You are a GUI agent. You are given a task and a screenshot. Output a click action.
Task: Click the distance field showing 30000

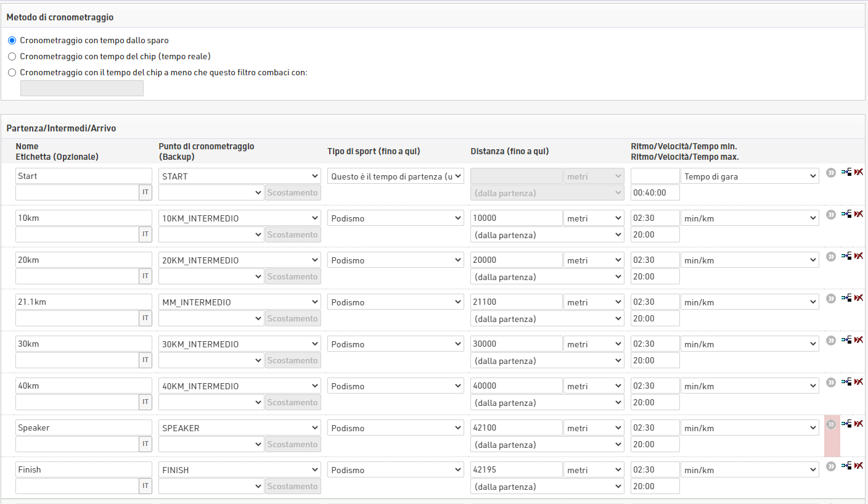click(517, 344)
